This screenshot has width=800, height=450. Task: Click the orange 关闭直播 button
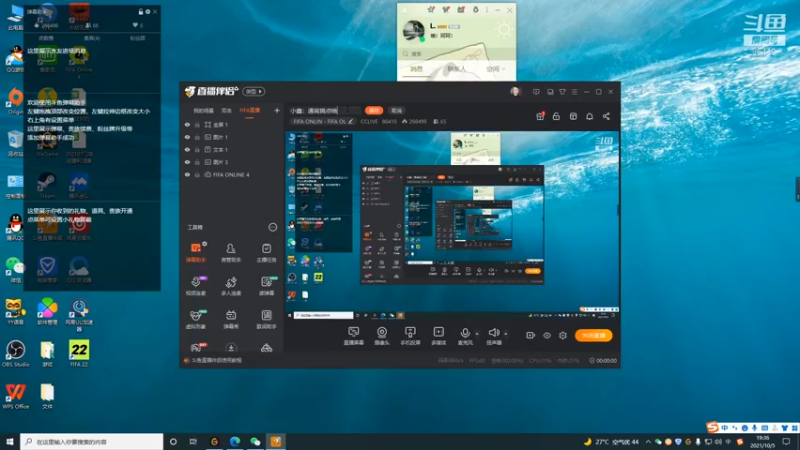click(x=593, y=335)
